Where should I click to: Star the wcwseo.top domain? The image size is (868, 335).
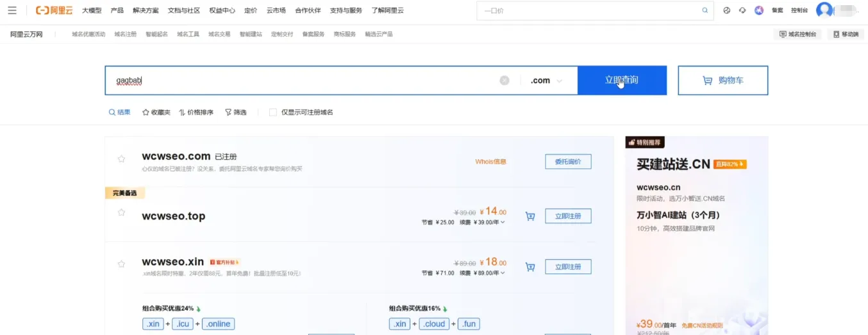[x=121, y=212]
